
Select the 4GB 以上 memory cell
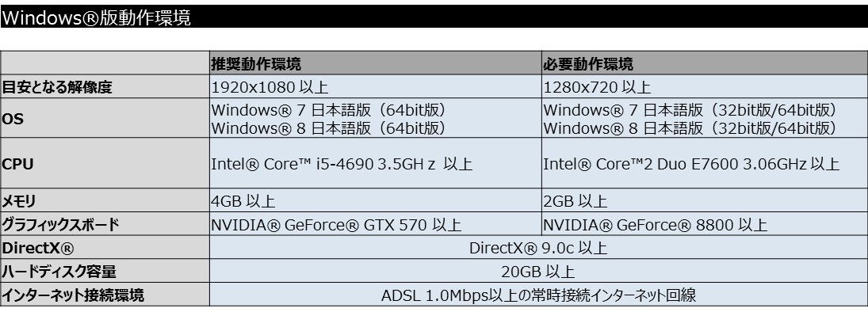click(375, 200)
